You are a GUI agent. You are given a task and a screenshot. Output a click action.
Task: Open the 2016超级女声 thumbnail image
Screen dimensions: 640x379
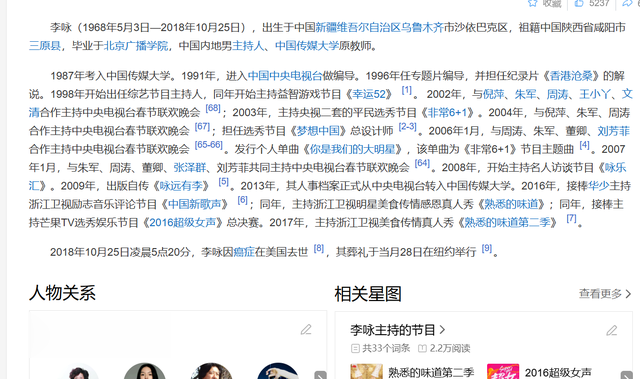pyautogui.click(x=503, y=371)
